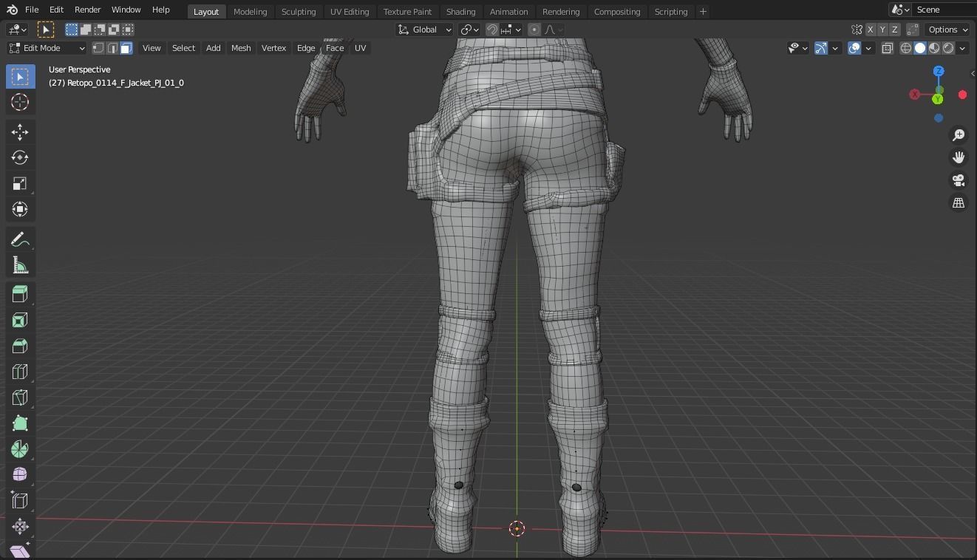Activate the Extrude Region tool

(x=19, y=294)
